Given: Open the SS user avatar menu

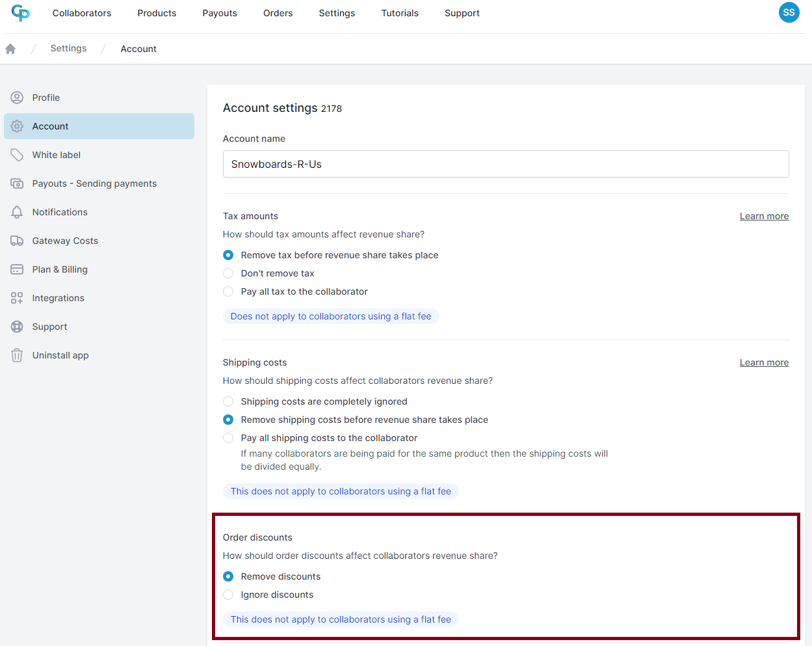Looking at the screenshot, I should click(789, 12).
